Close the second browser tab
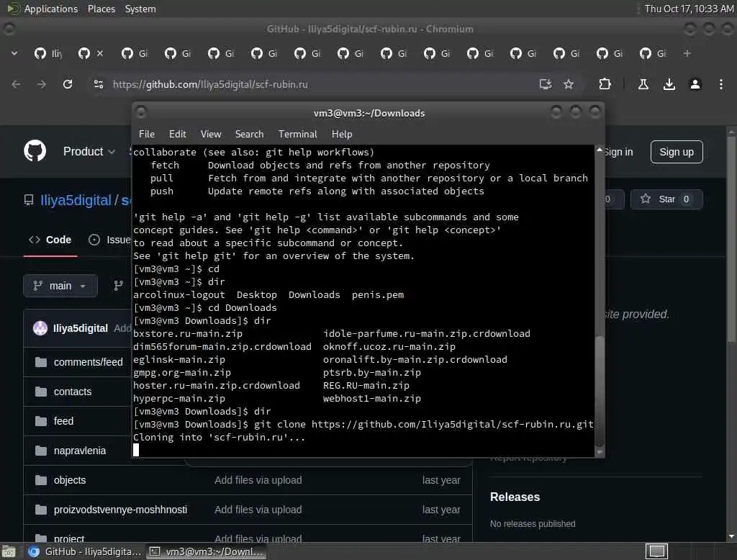The height and width of the screenshot is (560, 737). coord(100,53)
